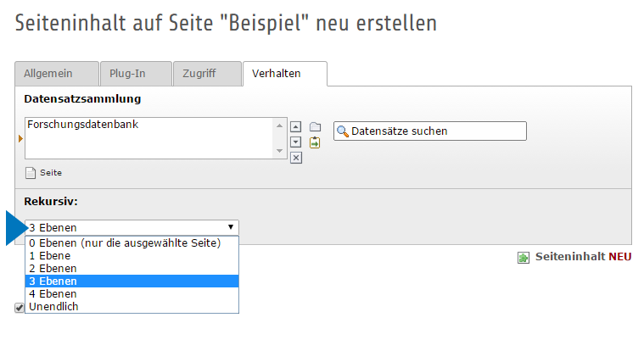Select Forschungsdatenbank in the record list
The width and height of the screenshot is (644, 351).
coord(83,125)
